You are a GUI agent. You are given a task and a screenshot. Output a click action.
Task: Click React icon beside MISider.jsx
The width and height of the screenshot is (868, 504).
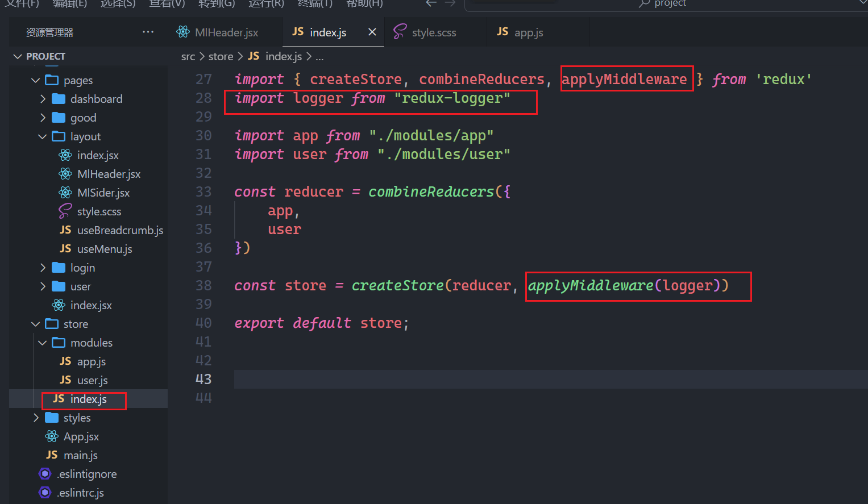pos(65,193)
